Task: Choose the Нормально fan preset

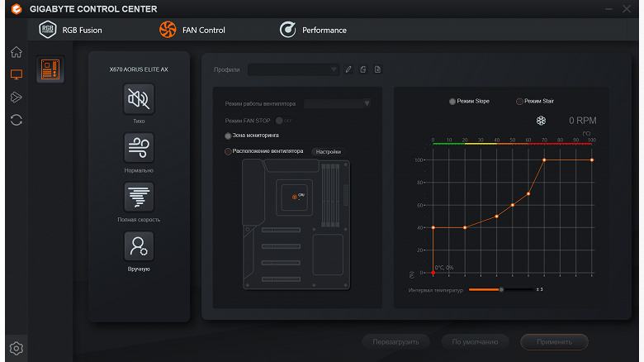Action: tap(139, 148)
